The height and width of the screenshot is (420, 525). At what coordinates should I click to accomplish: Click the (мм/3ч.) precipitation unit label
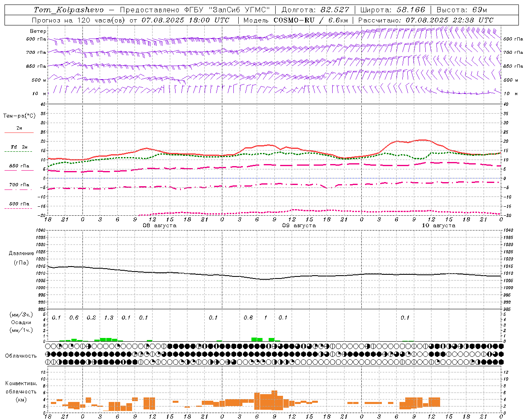(x=21, y=315)
